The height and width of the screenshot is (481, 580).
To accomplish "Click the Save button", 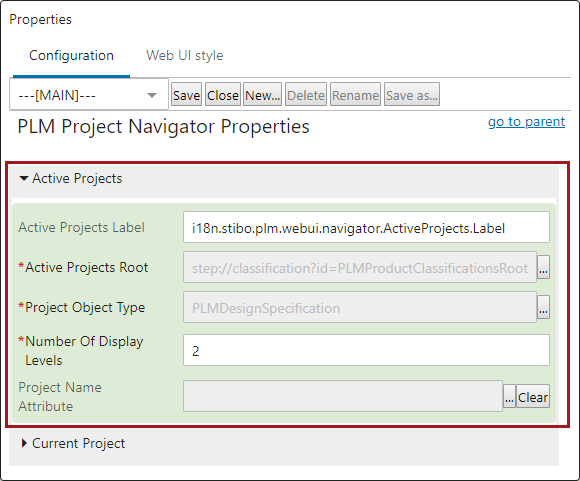I will coord(186,94).
